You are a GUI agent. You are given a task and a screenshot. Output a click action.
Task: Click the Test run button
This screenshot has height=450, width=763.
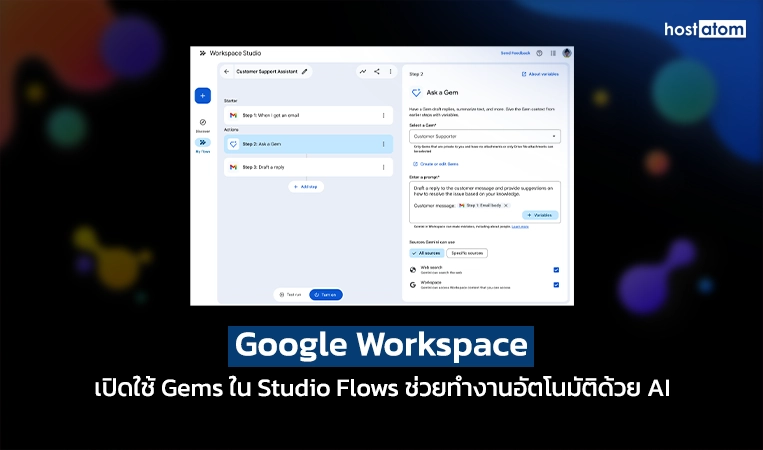(291, 295)
